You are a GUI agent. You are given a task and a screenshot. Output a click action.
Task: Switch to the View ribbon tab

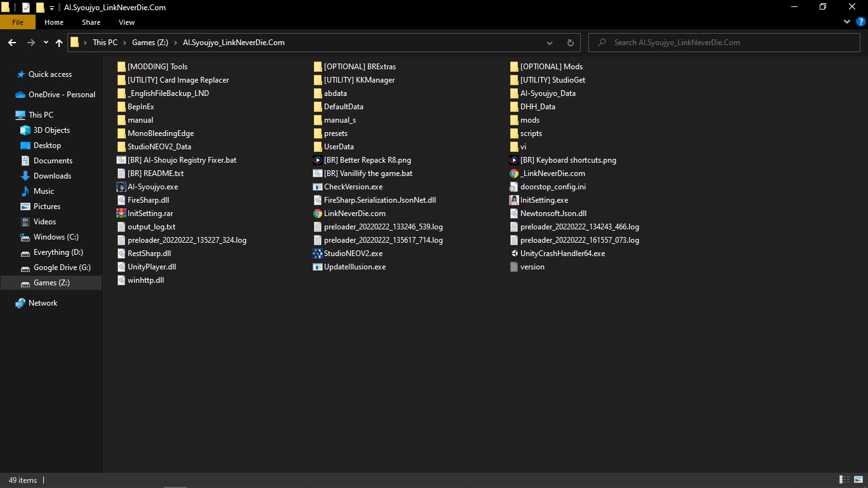tap(126, 22)
